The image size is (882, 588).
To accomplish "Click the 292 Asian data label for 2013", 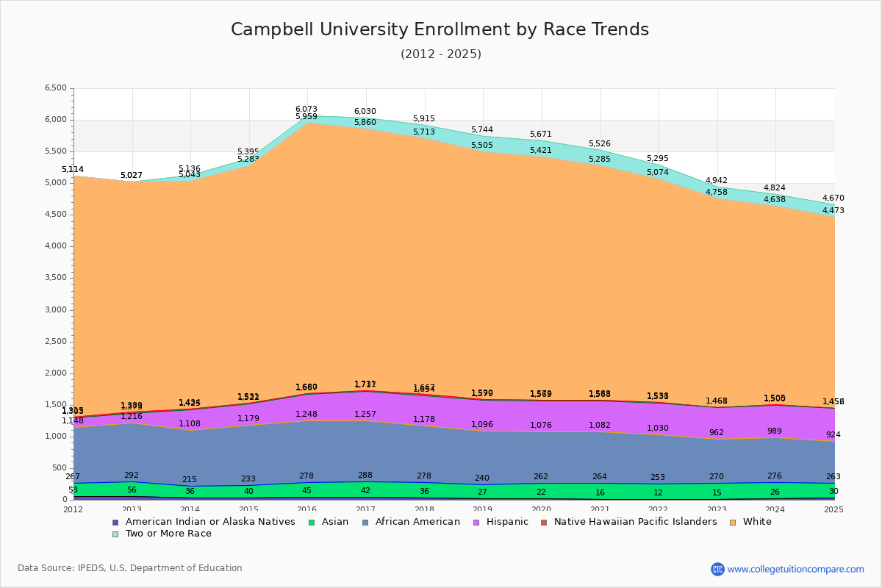I will click(x=132, y=475).
